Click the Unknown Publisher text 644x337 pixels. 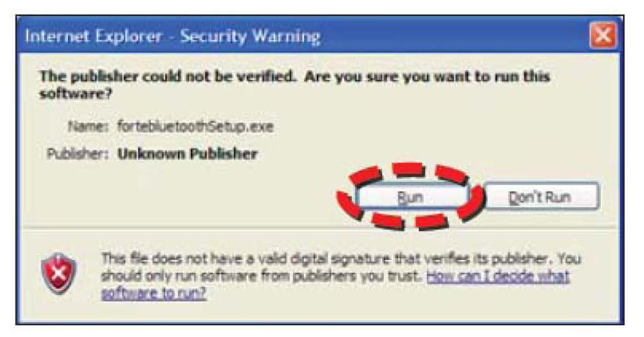(x=187, y=154)
